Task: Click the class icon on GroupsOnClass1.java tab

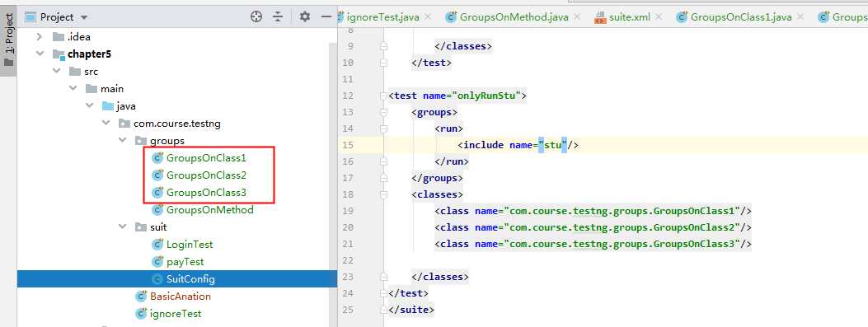Action: click(x=682, y=17)
